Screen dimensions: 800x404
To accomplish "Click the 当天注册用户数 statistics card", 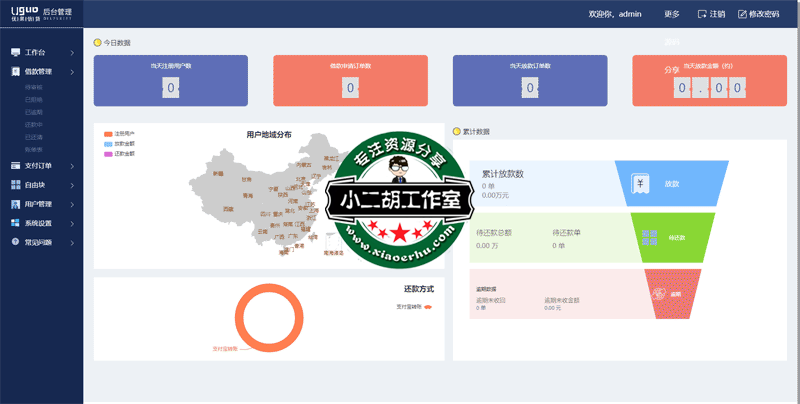I will (x=170, y=80).
